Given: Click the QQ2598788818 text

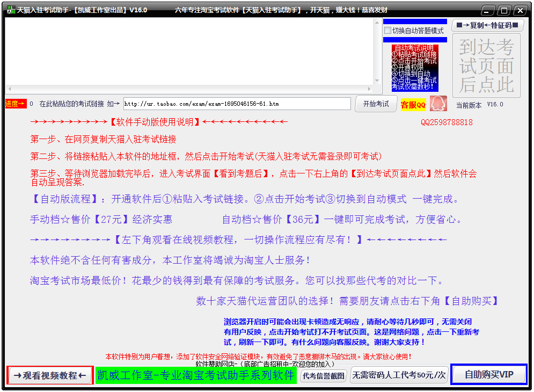Looking at the screenshot, I should (x=447, y=122).
